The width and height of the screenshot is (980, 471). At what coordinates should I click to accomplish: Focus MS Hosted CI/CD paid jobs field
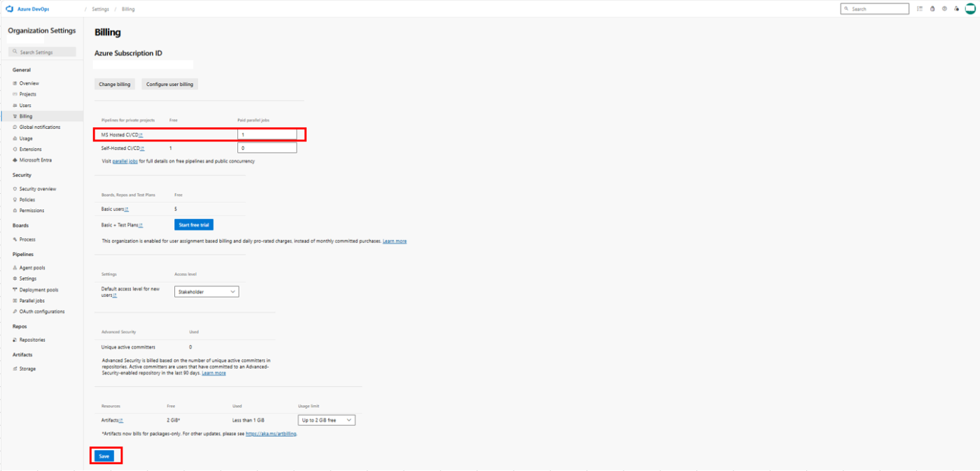pyautogui.click(x=267, y=134)
